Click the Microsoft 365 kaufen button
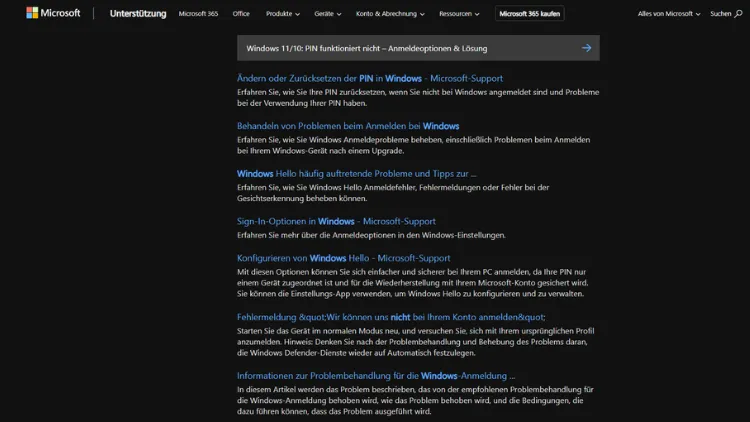 pos(529,14)
